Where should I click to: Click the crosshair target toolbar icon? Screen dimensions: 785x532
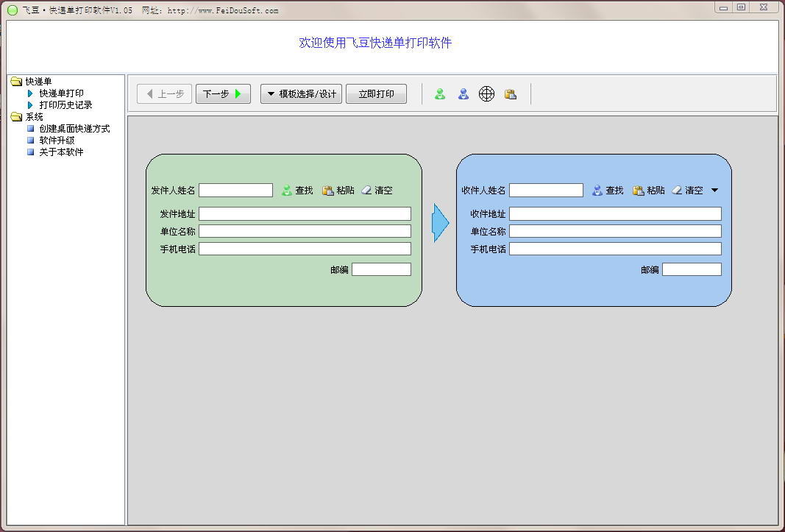click(x=486, y=93)
